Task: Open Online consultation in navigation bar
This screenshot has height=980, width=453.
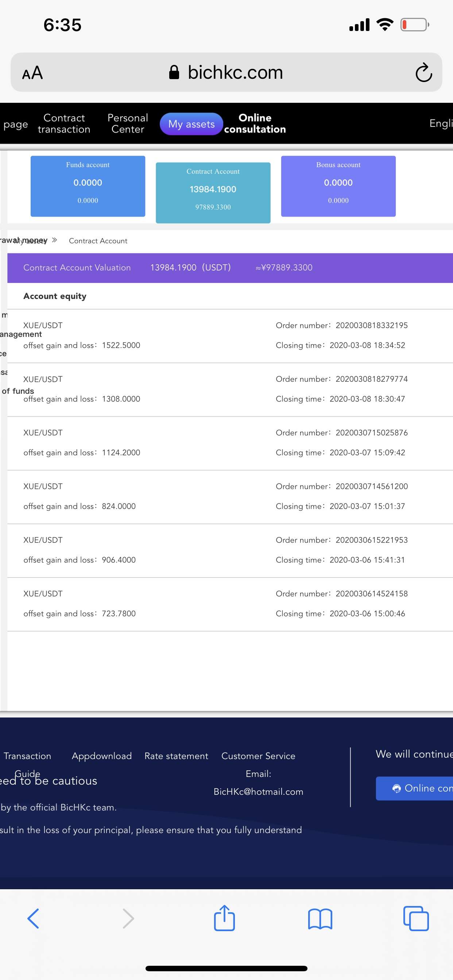Action: click(x=255, y=124)
